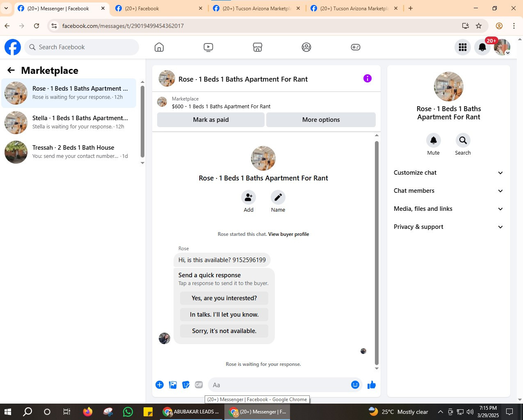The height and width of the screenshot is (420, 523).
Task: Click the chat list scrollbar
Action: [x=142, y=122]
